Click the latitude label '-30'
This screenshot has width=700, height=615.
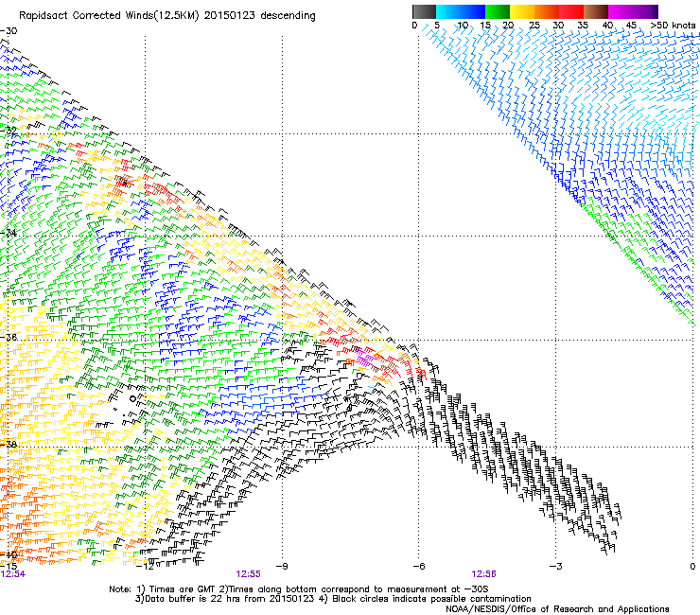point(9,31)
